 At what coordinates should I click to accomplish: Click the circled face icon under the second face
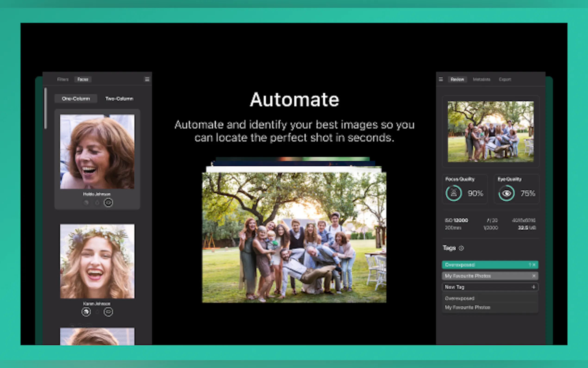pos(86,312)
